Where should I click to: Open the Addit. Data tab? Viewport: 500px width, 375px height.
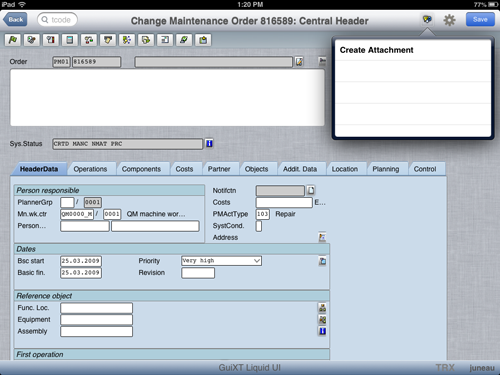(300, 169)
